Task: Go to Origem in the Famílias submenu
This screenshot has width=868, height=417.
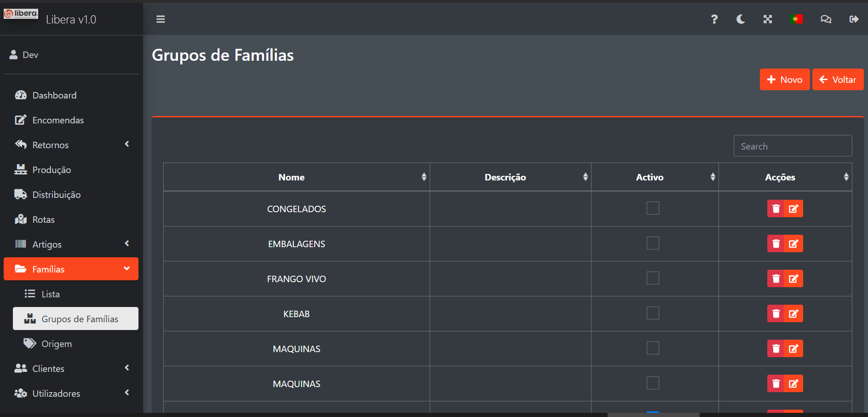Action: tap(57, 344)
